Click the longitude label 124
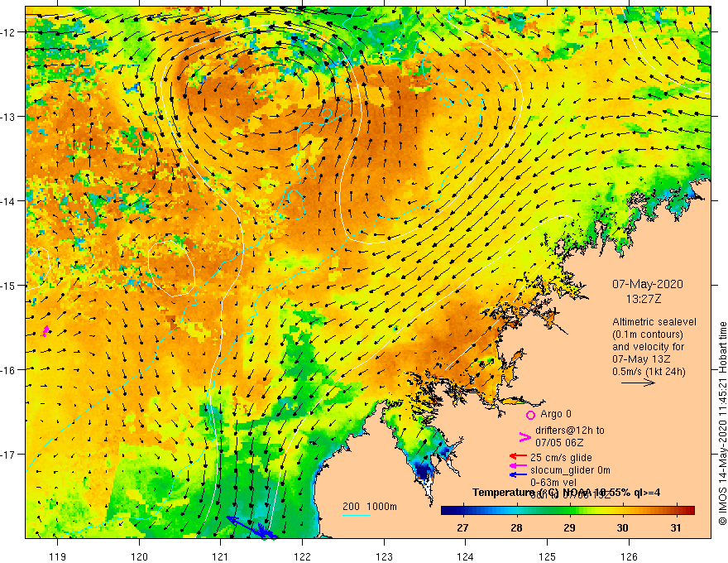 (x=466, y=556)
